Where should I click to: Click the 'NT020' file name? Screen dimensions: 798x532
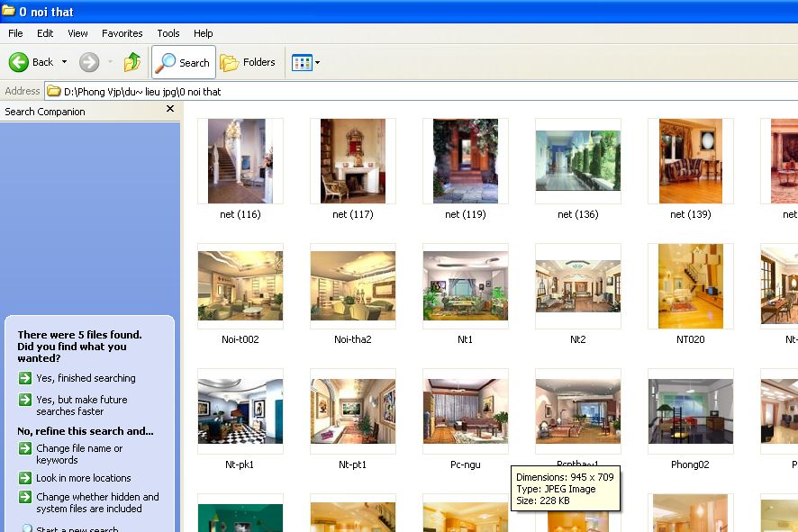(691, 339)
